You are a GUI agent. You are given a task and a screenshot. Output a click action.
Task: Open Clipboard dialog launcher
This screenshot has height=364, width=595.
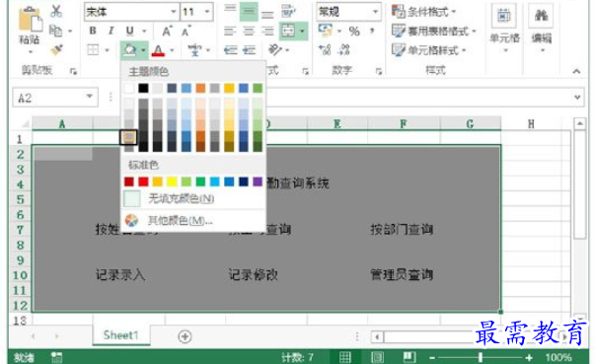tap(73, 71)
